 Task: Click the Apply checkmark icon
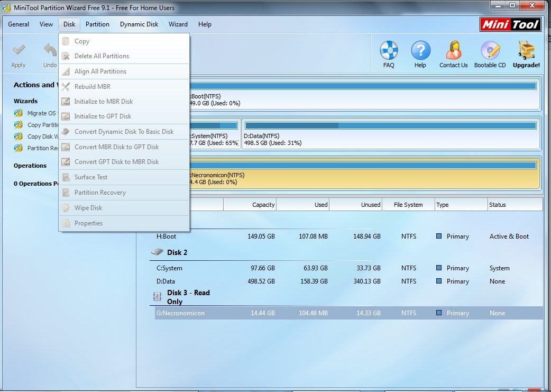[x=19, y=50]
